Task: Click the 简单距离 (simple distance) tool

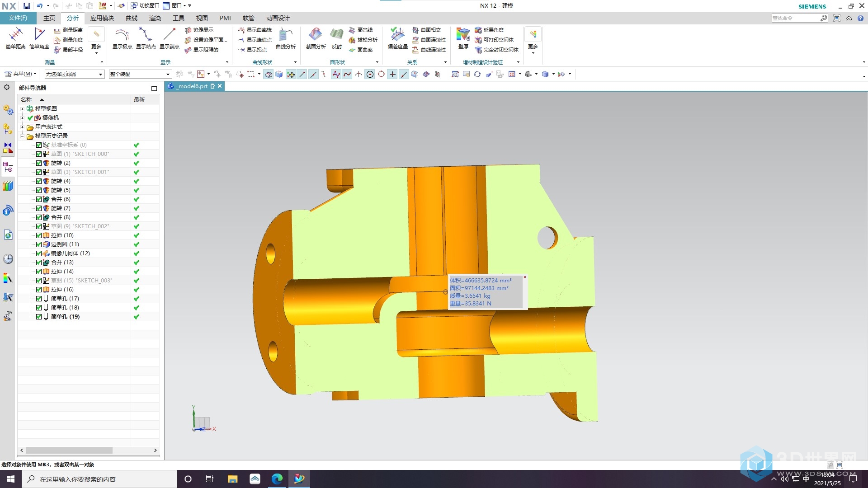Action: tap(16, 38)
